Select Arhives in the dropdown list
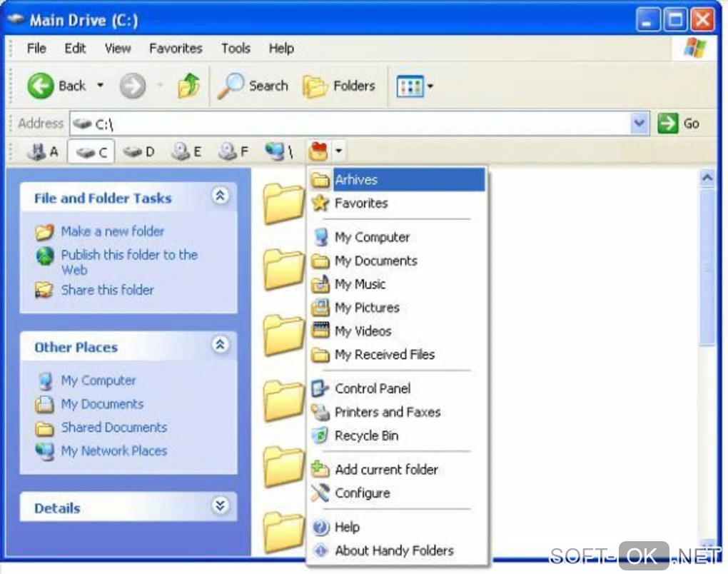728x574 pixels. coord(398,180)
